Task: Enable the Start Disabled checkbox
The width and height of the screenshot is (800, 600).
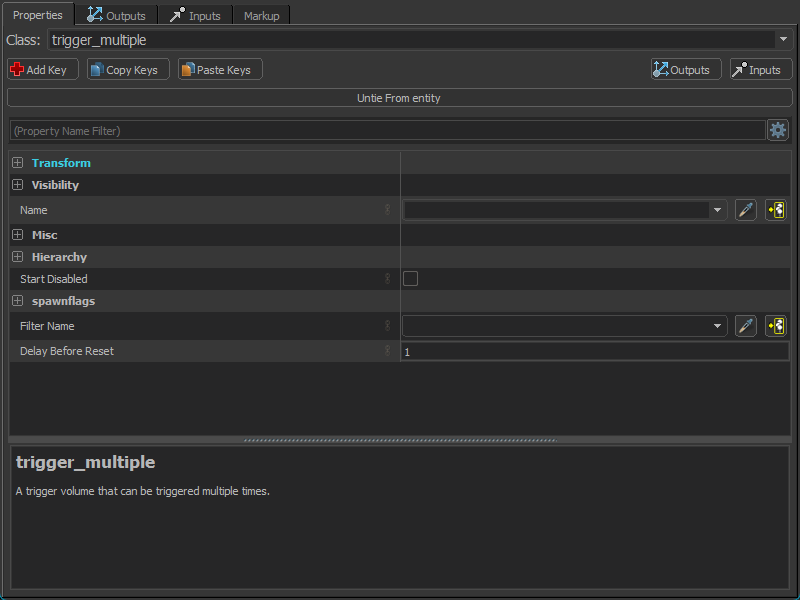Action: tap(410, 278)
